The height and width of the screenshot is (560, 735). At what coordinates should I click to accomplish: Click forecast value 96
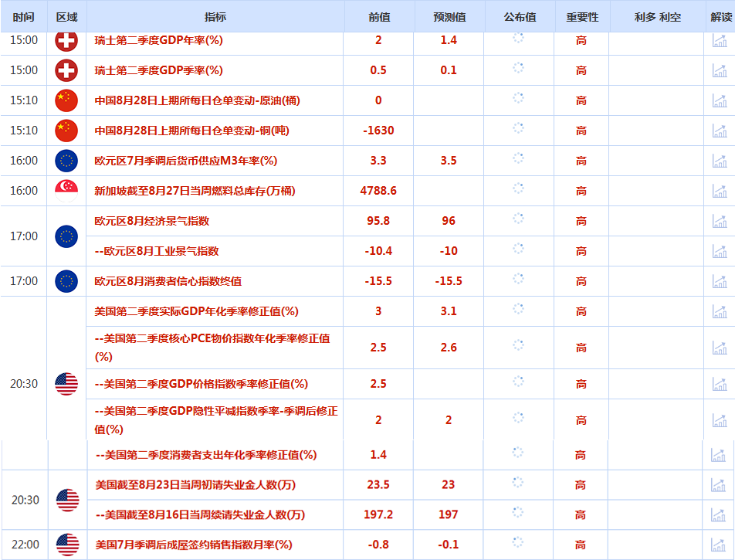[x=449, y=220]
